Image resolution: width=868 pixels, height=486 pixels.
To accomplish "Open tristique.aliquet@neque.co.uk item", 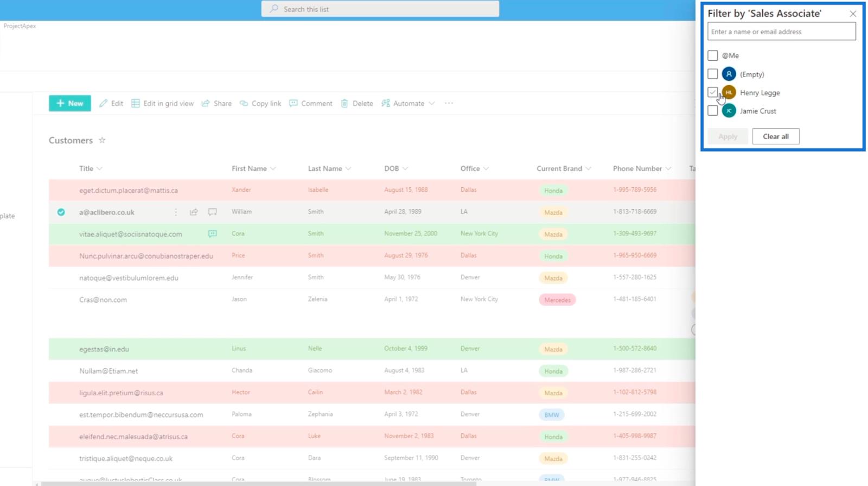I will coord(126,458).
